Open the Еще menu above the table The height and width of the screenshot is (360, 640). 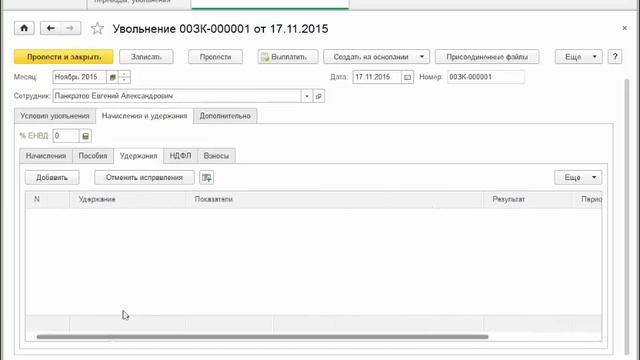point(578,178)
